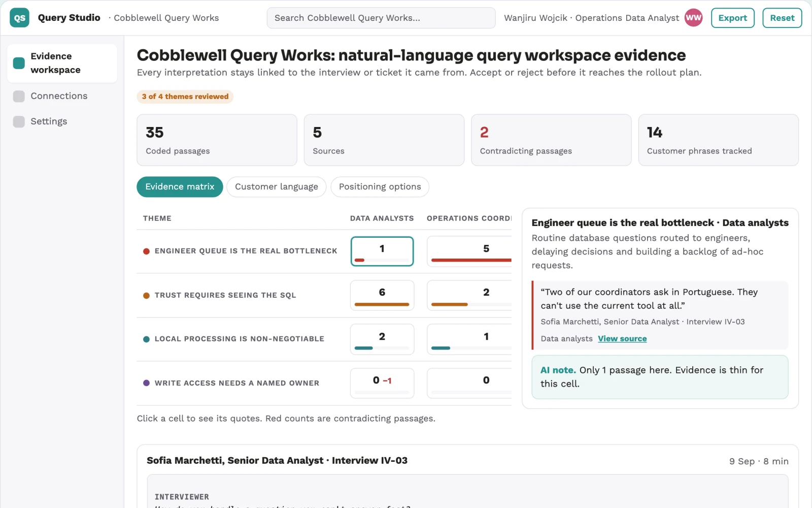This screenshot has height=508, width=812.
Task: Click the Write access needs a named owner label
Action: (x=237, y=383)
